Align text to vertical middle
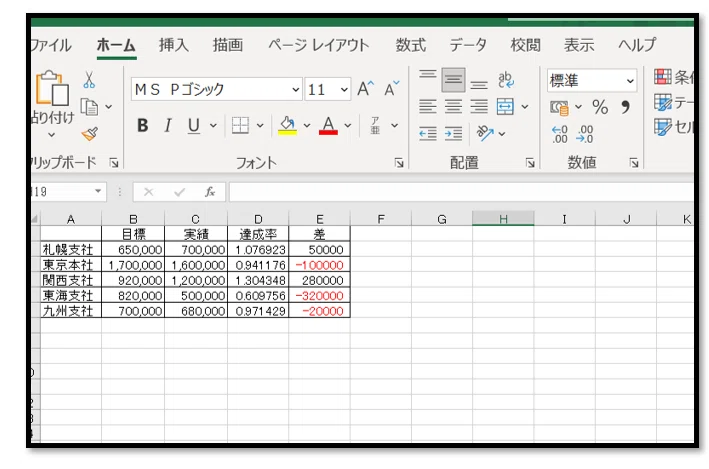 click(453, 80)
